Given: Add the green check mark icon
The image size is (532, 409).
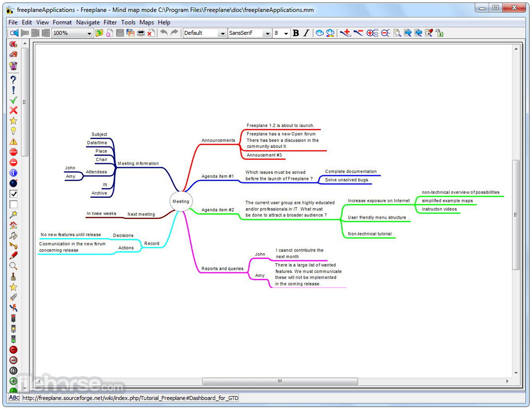Looking at the screenshot, I should [13, 101].
